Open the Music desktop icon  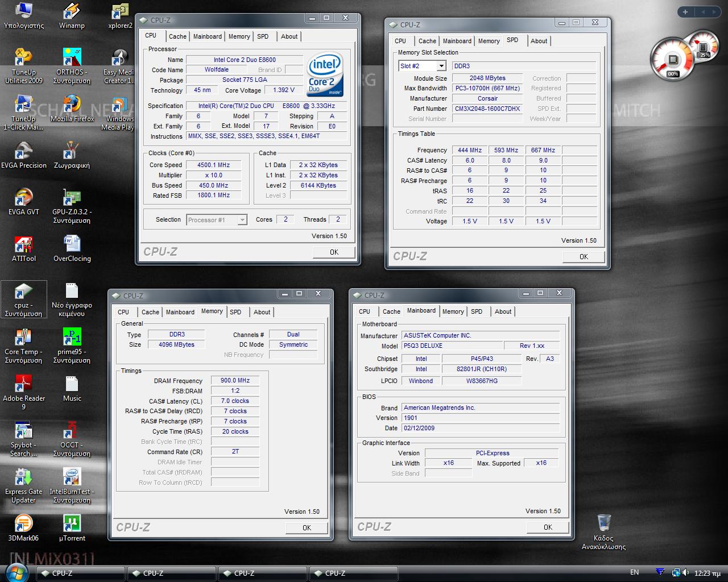(x=72, y=388)
